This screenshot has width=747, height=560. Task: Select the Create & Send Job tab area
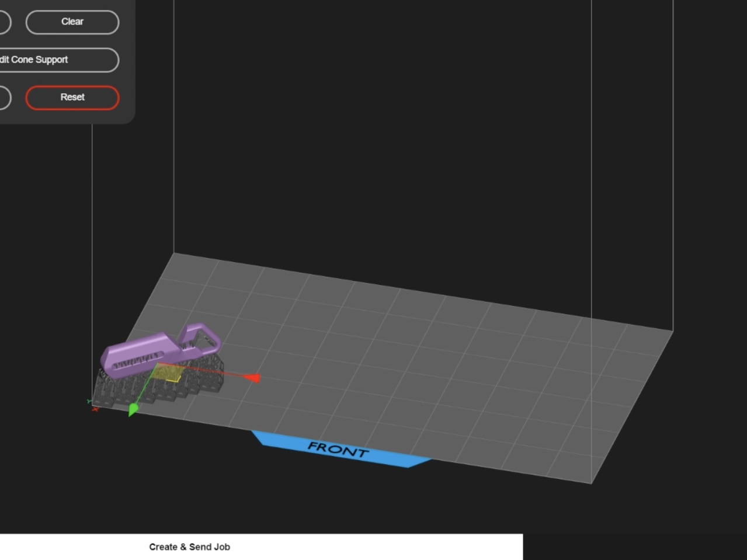click(x=189, y=547)
